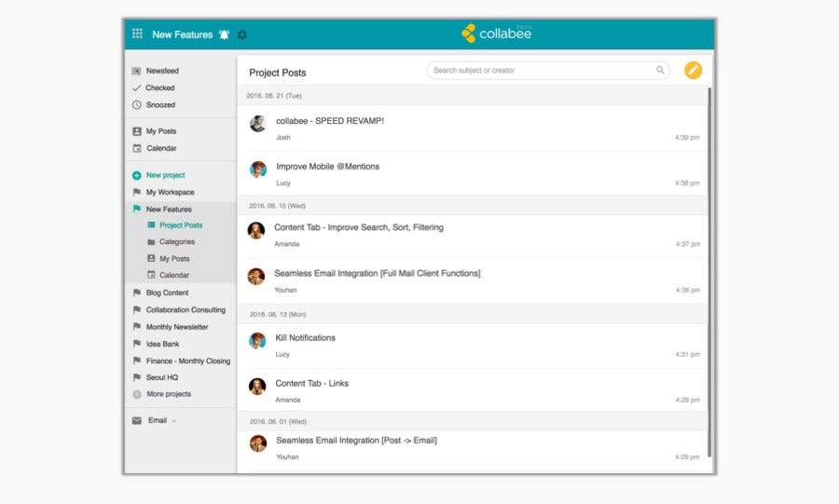Click Idea Bank flag icon
Screen dimensions: 839x504
[x=136, y=344]
